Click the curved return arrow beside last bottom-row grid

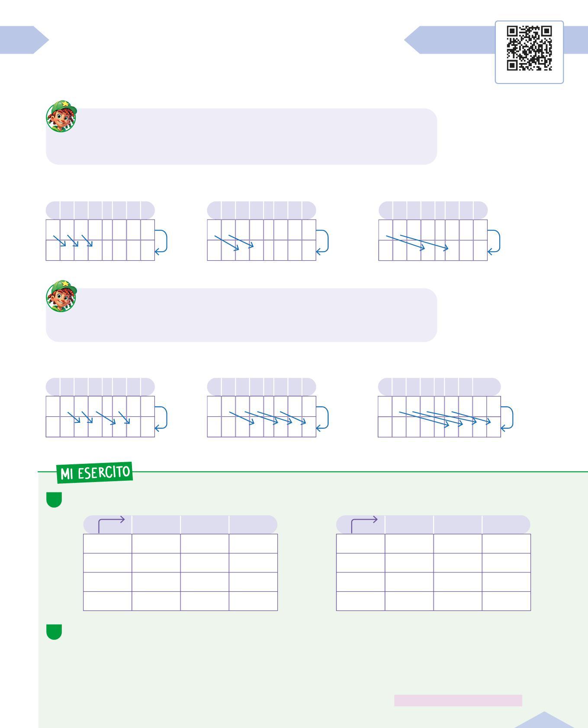point(507,418)
